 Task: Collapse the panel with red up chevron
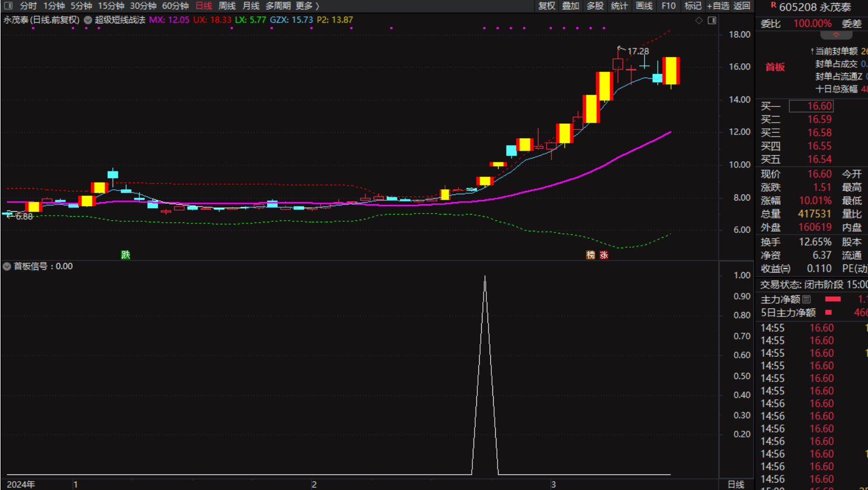(836, 35)
